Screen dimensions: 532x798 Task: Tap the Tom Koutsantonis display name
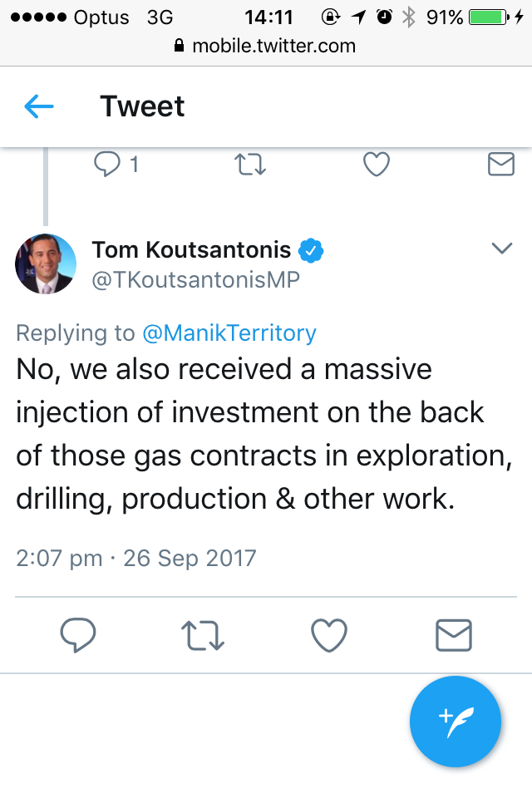click(x=191, y=249)
